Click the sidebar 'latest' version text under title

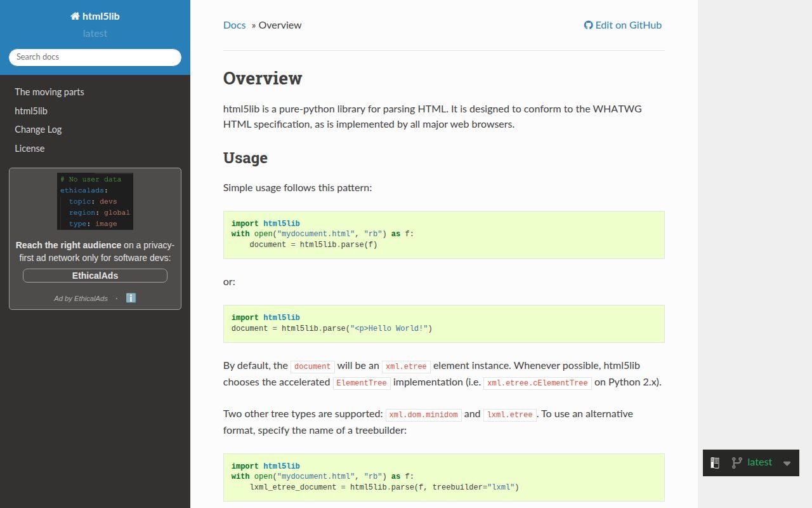click(x=95, y=34)
